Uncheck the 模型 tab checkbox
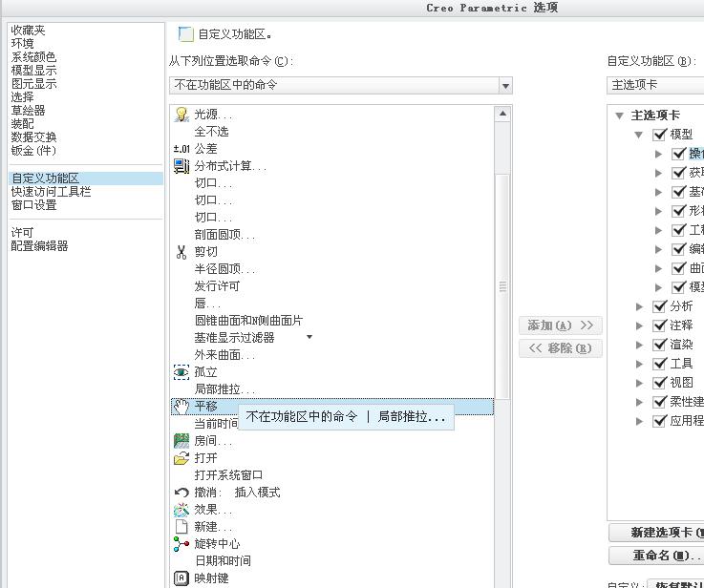Screen dimensions: 704x588 (x=659, y=134)
